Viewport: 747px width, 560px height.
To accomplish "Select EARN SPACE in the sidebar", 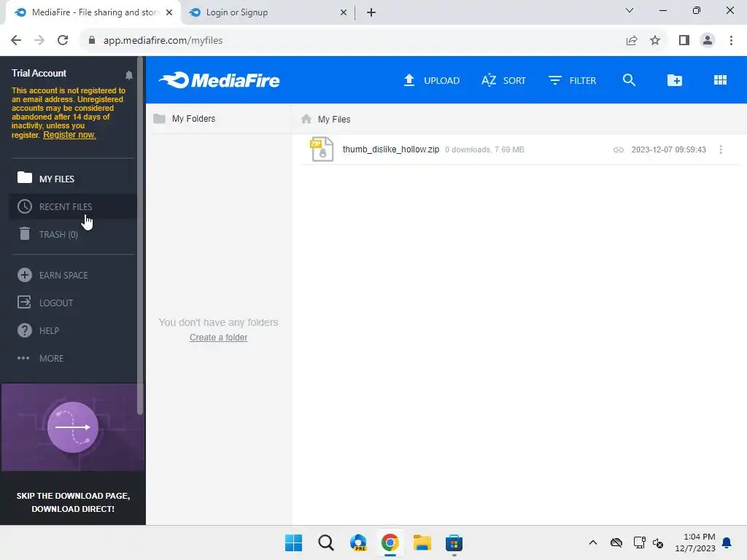I will [x=72, y=275].
